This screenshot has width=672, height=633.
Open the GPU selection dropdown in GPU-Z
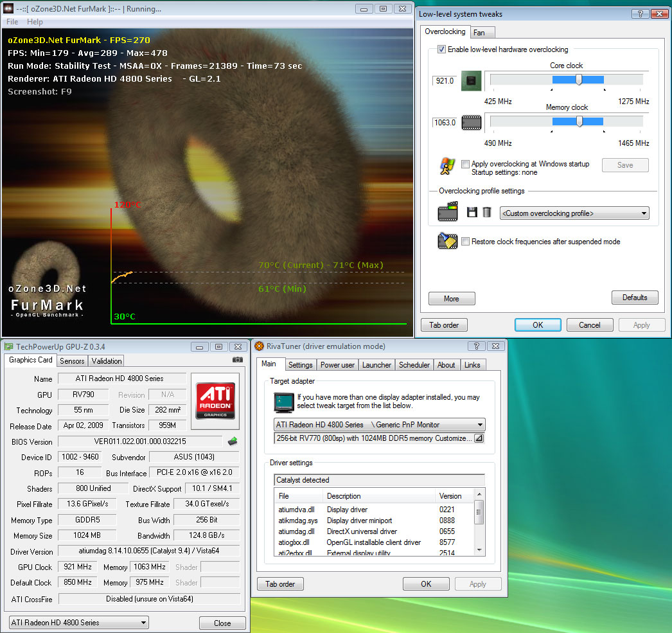[x=79, y=622]
